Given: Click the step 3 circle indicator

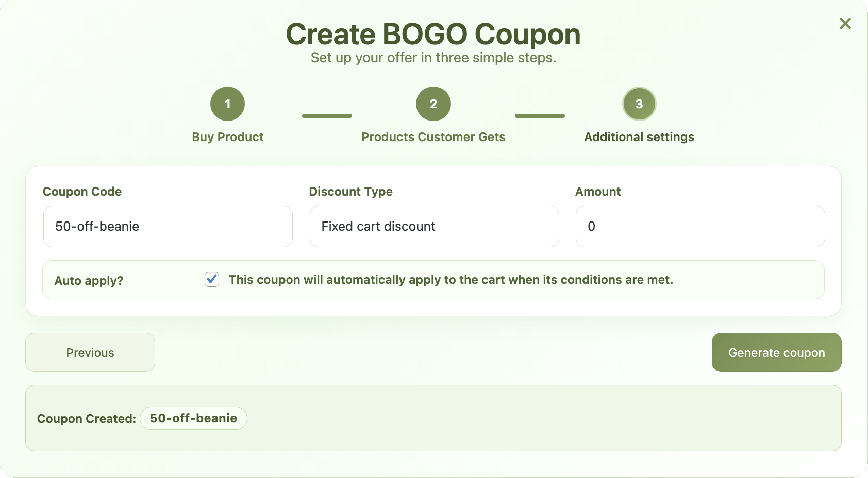Looking at the screenshot, I should click(639, 104).
